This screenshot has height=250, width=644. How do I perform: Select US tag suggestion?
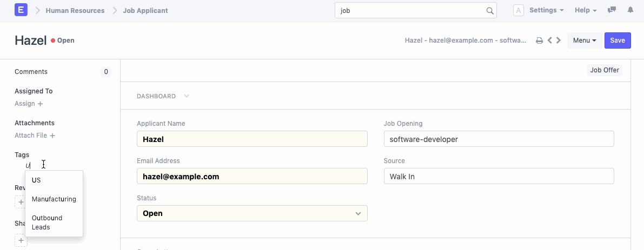37,180
